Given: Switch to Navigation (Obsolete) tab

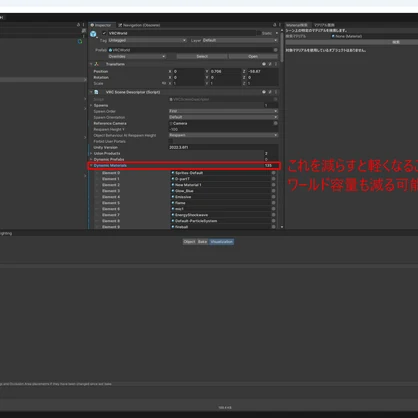Looking at the screenshot, I should tap(139, 25).
